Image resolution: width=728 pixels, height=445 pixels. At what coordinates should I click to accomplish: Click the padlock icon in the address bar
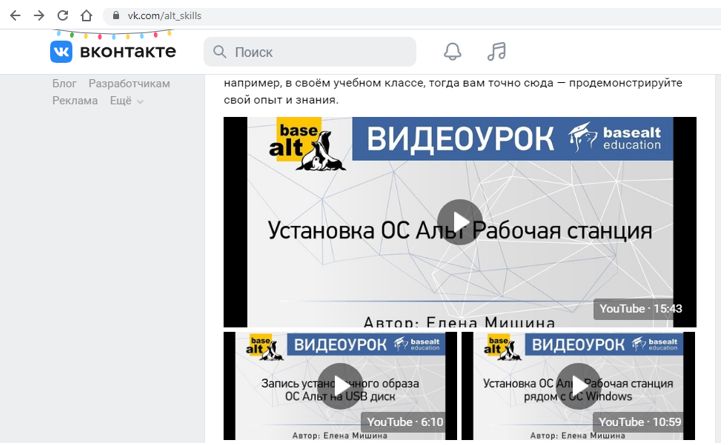click(116, 15)
